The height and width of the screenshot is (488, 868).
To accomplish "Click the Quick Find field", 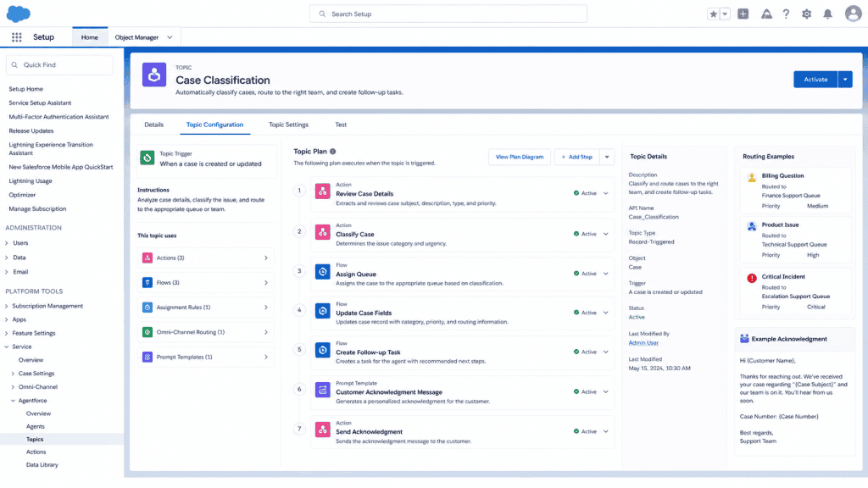I will [x=59, y=64].
